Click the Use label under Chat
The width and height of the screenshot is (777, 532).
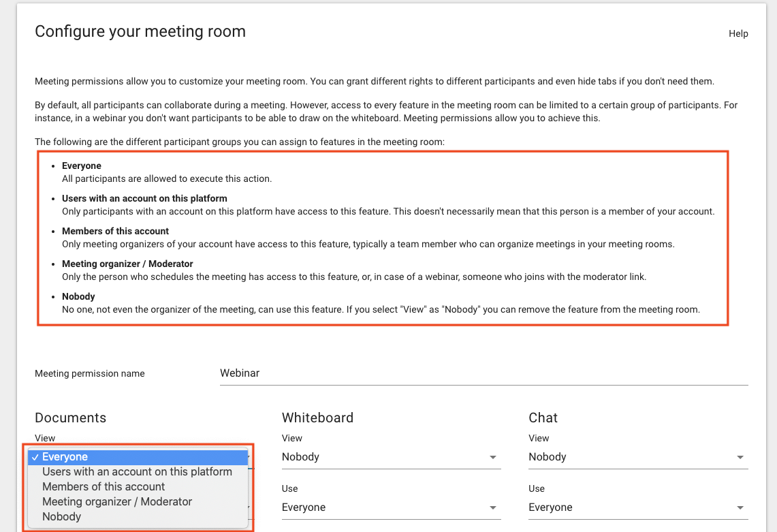pos(536,489)
